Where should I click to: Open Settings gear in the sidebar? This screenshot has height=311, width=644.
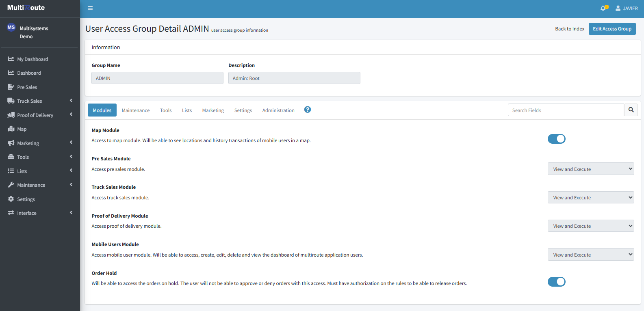[x=26, y=199]
